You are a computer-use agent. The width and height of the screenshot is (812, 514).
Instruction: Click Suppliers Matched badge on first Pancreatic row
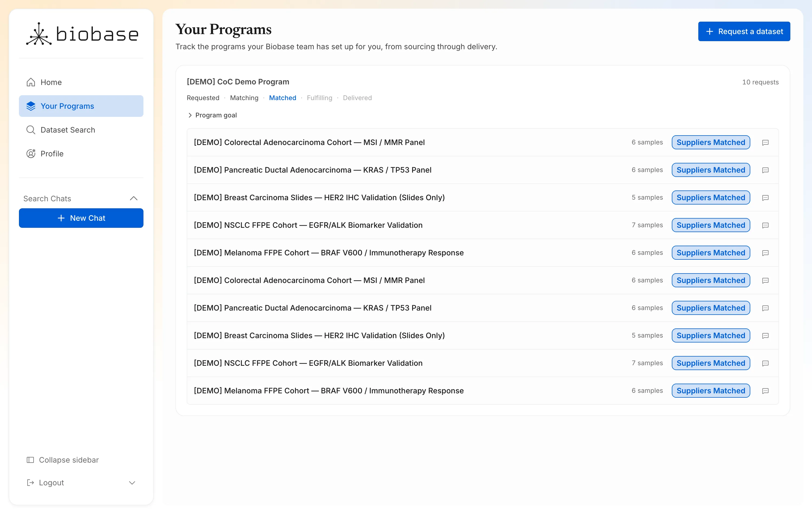[710, 170]
